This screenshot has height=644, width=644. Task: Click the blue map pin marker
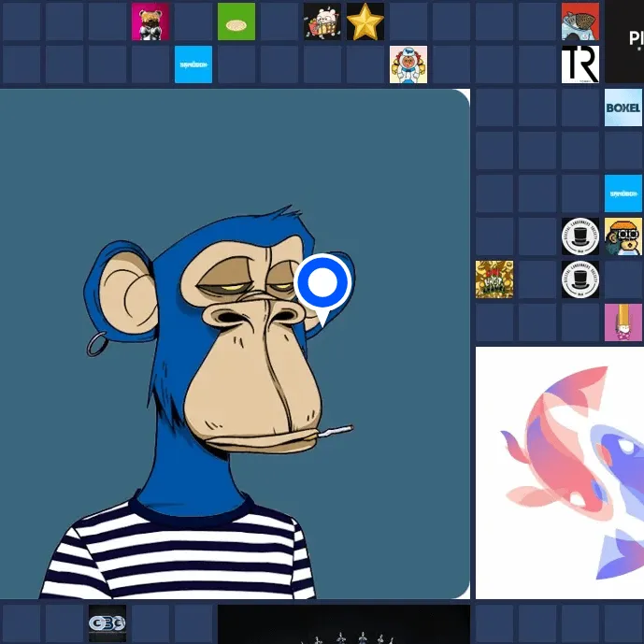point(322,289)
